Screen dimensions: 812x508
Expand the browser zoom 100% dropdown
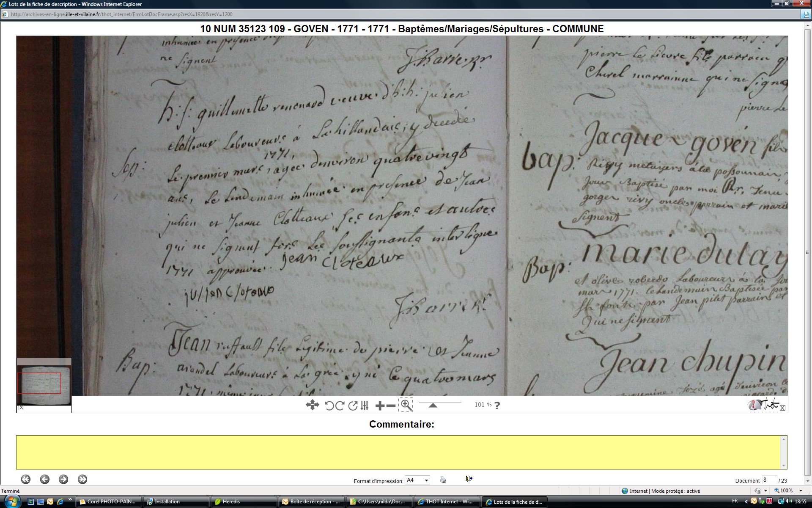click(x=801, y=491)
